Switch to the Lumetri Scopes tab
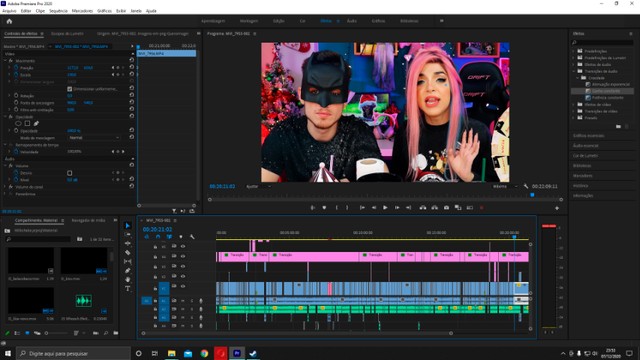Screen dimensions: 640x360 point(67,33)
